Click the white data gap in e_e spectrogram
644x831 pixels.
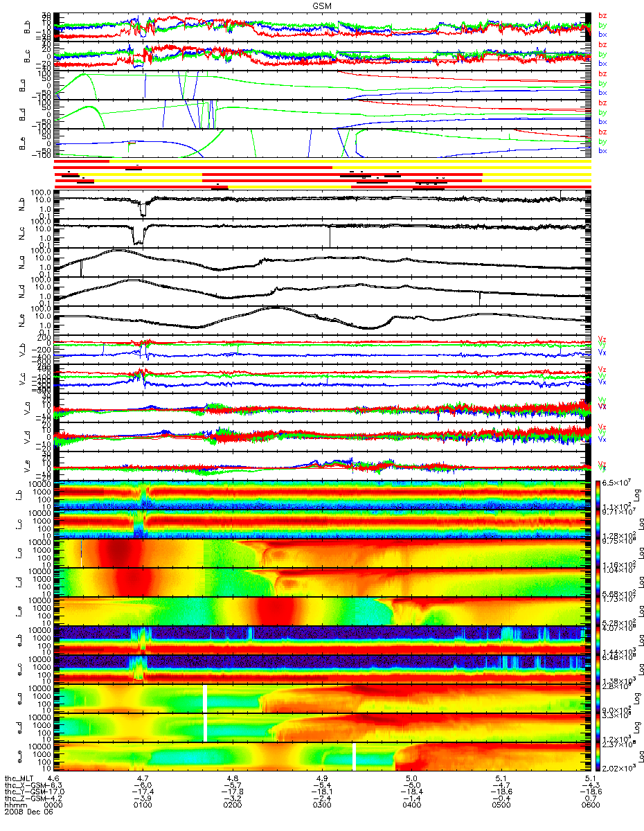354,756
